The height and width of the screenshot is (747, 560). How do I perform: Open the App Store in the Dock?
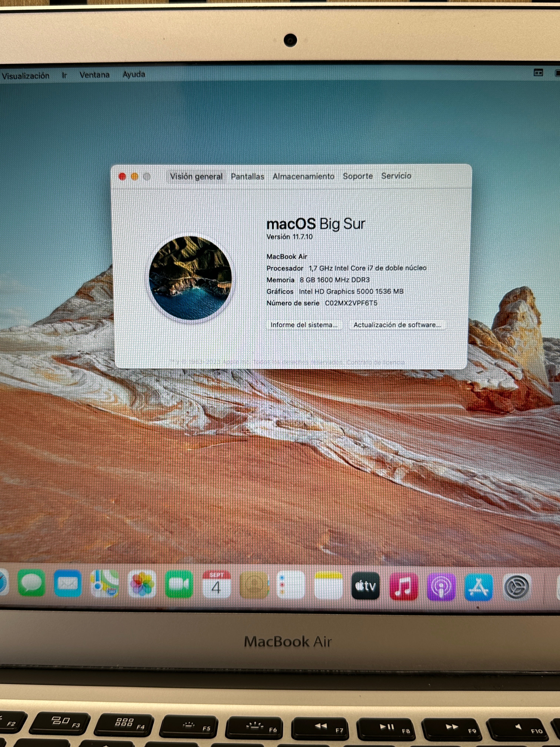479,587
